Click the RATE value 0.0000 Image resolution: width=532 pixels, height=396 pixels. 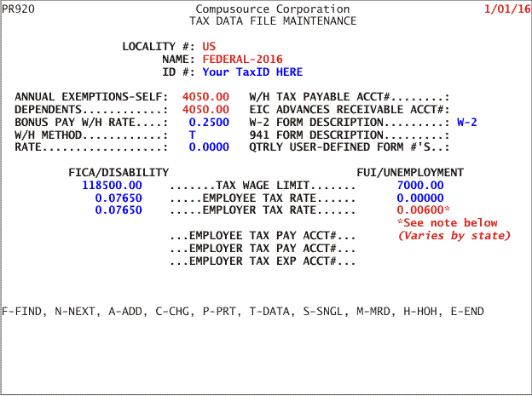(x=209, y=147)
